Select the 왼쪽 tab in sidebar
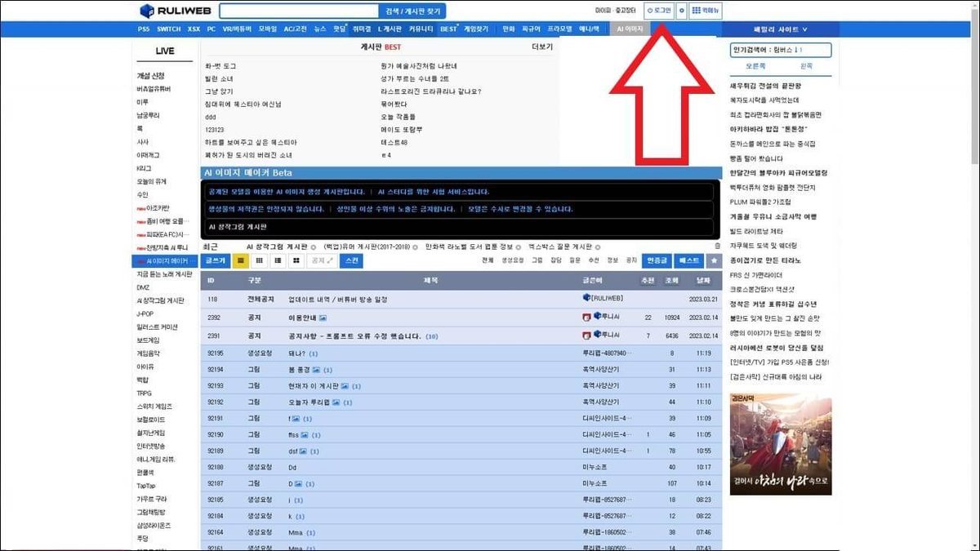Screen dimensions: 980x551 pos(806,65)
